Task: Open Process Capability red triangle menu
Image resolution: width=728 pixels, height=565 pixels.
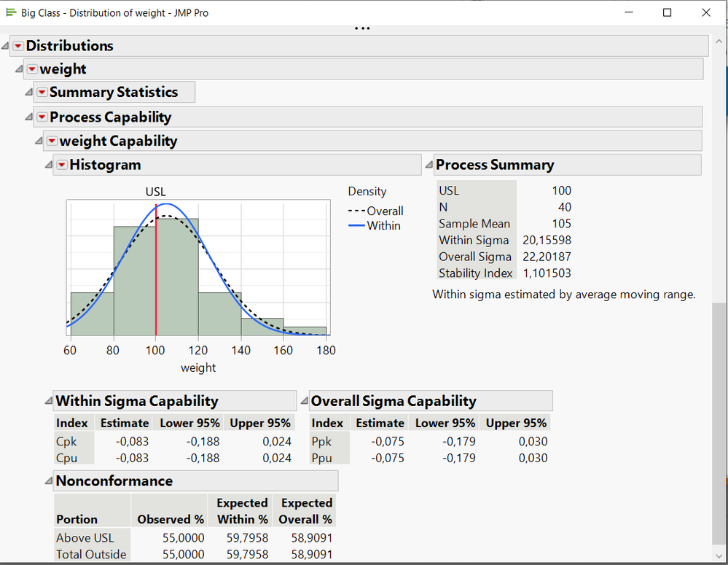Action: [42, 117]
